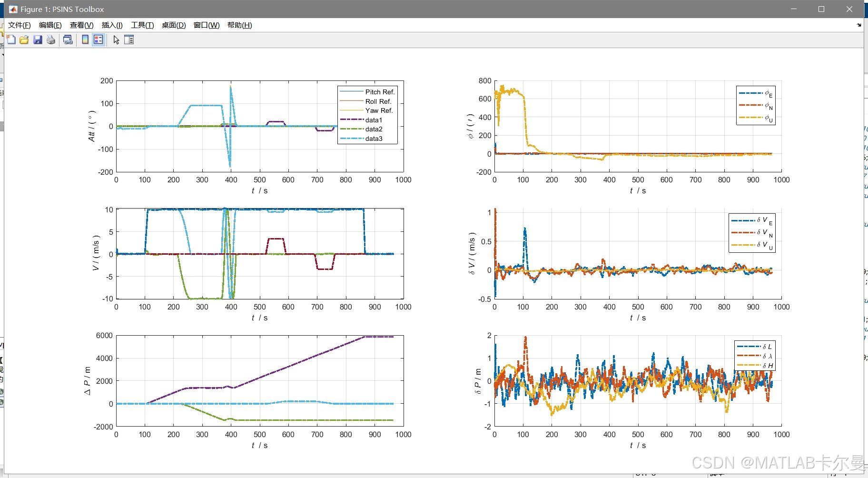This screenshot has height=478, width=868.
Task: Open the 编辑(E) menu
Action: click(50, 25)
